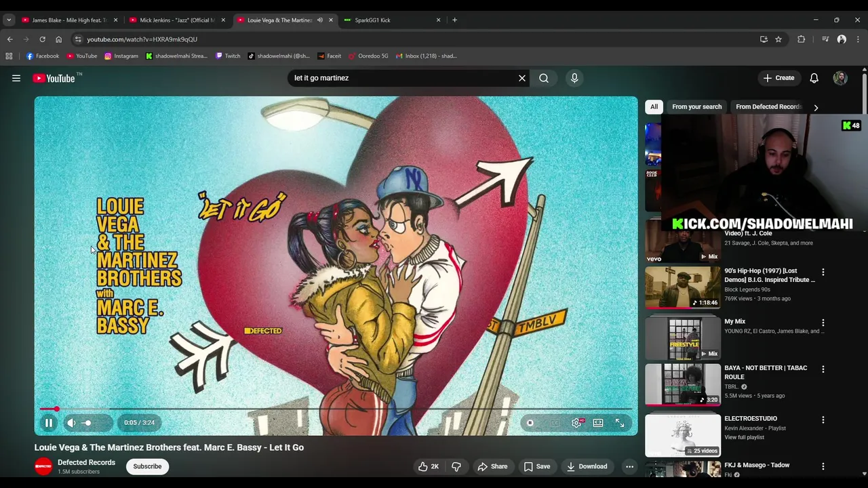This screenshot has height=488, width=868.
Task: View full ELECTROESTUDIO playlist
Action: tap(744, 437)
